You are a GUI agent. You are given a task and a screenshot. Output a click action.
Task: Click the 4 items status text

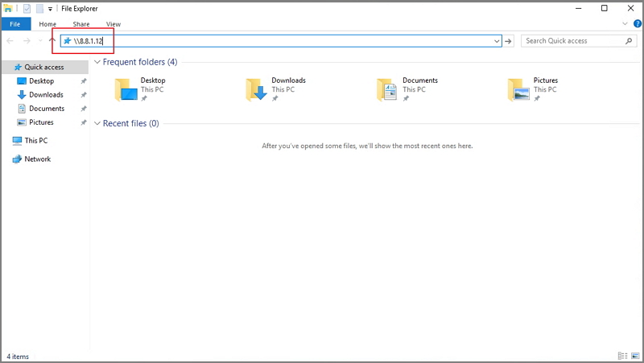pos(18,357)
